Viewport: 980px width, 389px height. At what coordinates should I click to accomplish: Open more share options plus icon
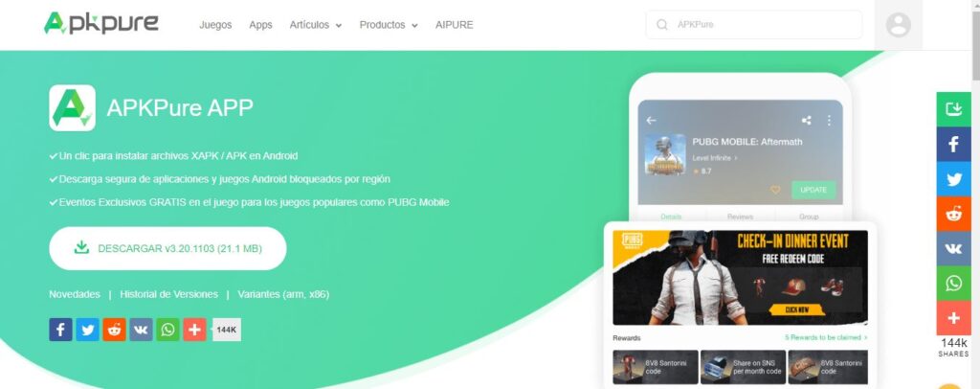click(x=195, y=330)
